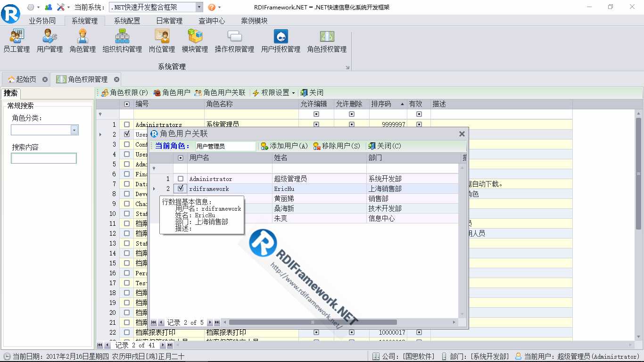The width and height of the screenshot is (644, 362).
Task: Go to previous record in main grid navigator
Action: (x=107, y=345)
